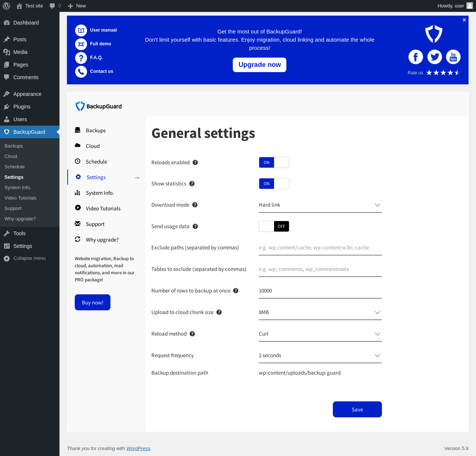Image resolution: width=476 pixels, height=456 pixels.
Task: Open WordPress Settings in the admin sidebar
Action: tap(30, 246)
